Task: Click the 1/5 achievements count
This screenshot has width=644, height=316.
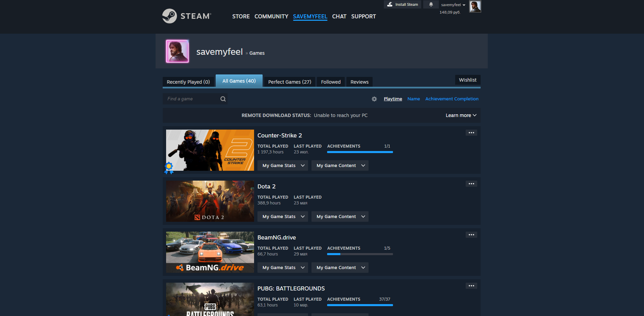Action: 387,248
